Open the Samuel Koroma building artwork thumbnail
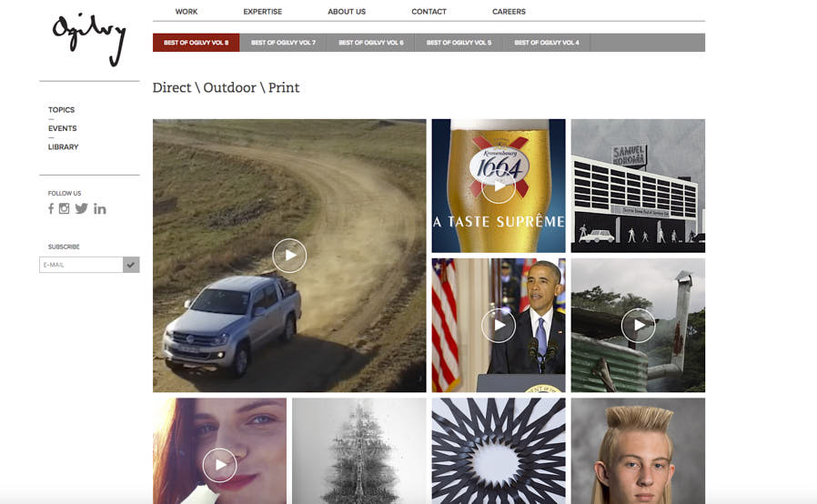This screenshot has width=817, height=504. [x=638, y=186]
